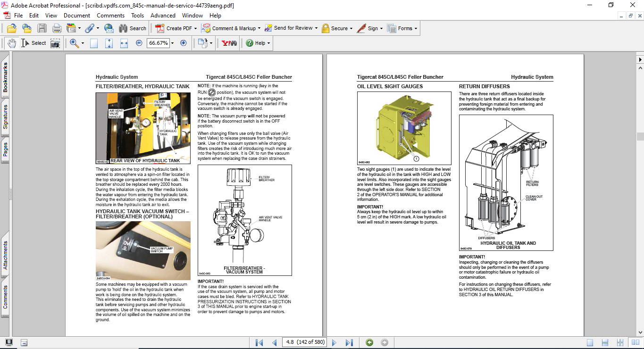Open the Send for Review menu

click(x=291, y=28)
